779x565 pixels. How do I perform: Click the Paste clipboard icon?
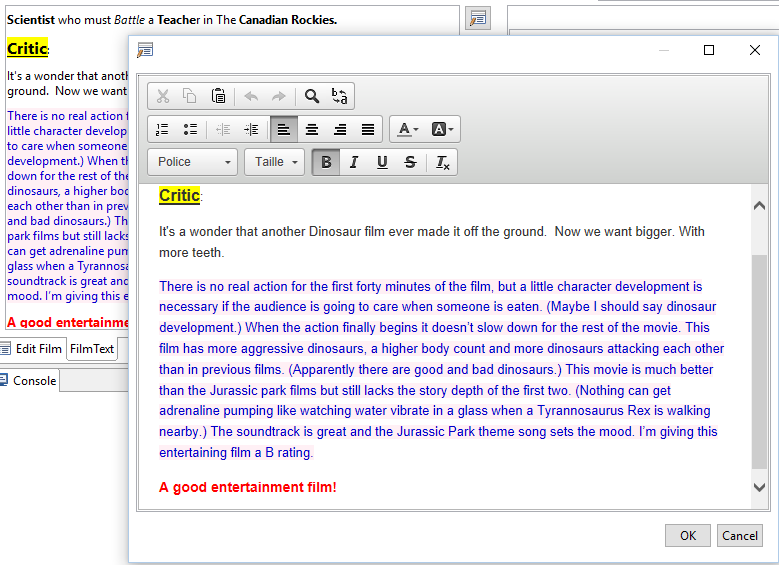(218, 96)
